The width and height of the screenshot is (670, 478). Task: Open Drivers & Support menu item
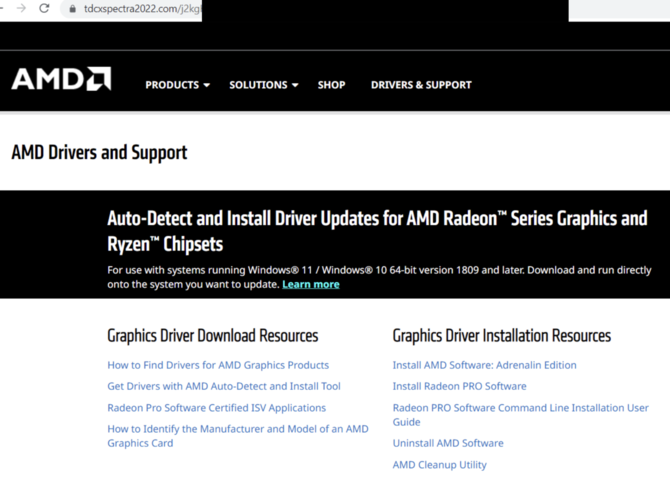421,85
